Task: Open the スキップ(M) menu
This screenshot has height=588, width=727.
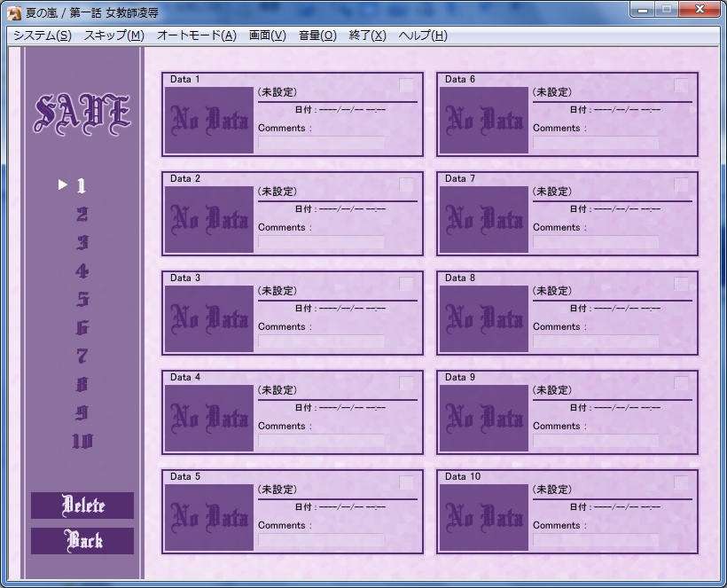Action: (x=113, y=35)
